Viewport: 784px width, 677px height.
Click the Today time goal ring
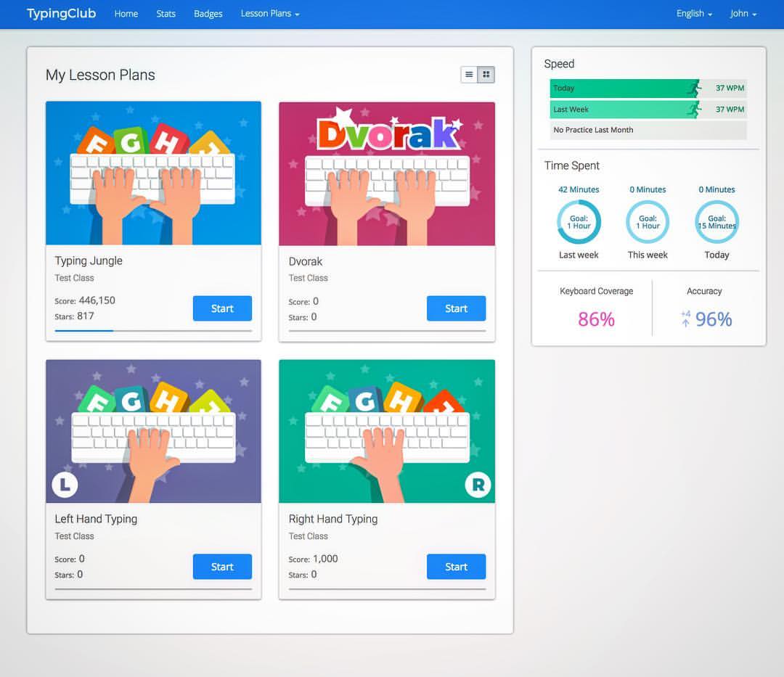[x=717, y=222]
